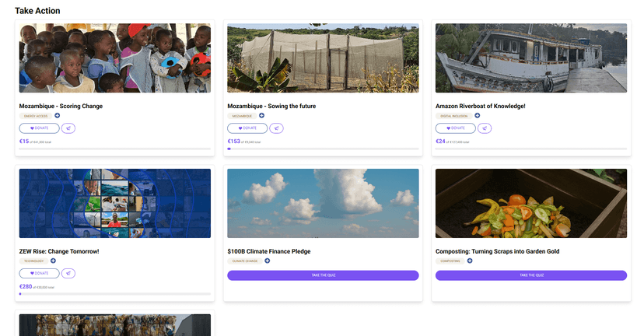Click share icon on Amazon Riverboat card
This screenshot has height=336, width=644.
click(485, 128)
